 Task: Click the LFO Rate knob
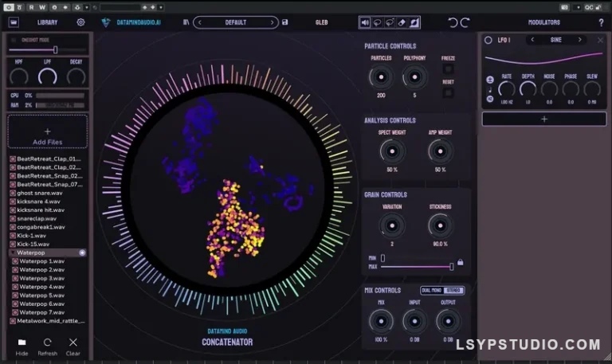pos(507,89)
